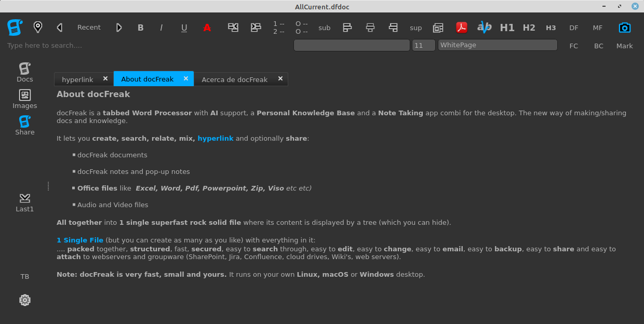Screen dimensions: 644x324
Task: Align text to the left
Action: point(347,28)
